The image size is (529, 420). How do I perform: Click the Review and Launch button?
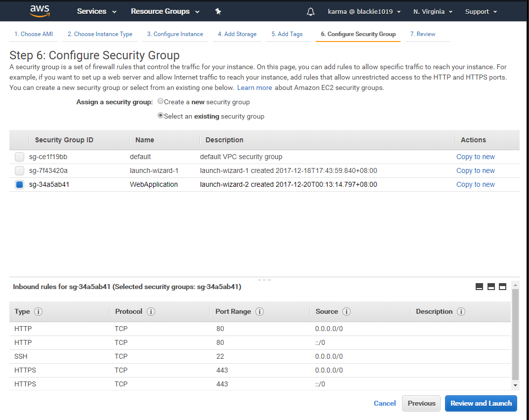click(x=481, y=403)
